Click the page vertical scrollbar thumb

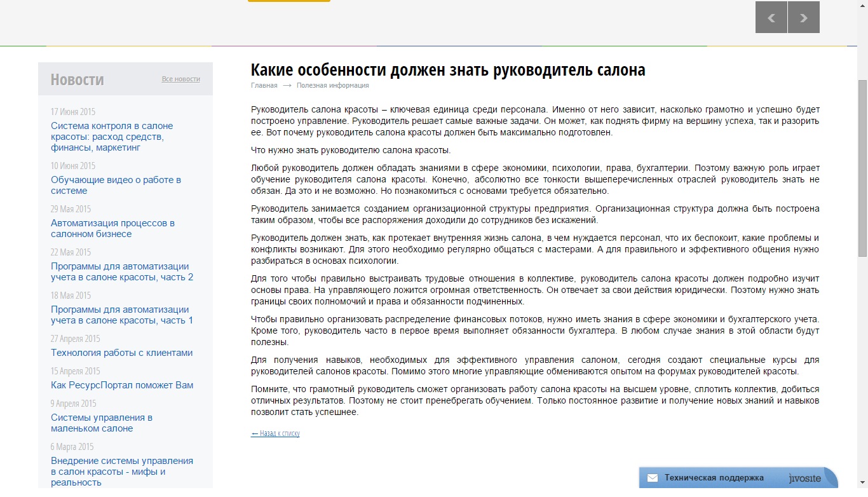862,168
